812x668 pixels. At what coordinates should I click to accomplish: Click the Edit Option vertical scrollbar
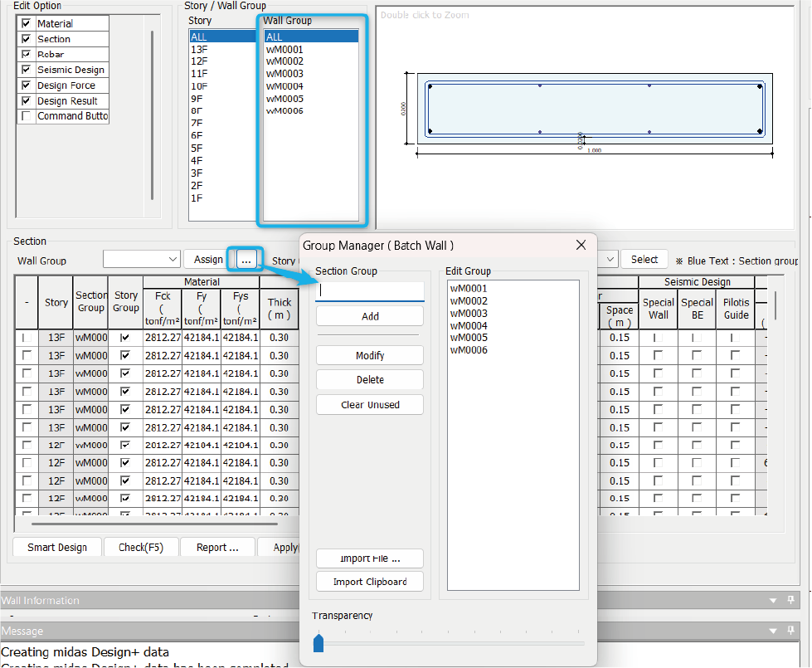coord(152,115)
